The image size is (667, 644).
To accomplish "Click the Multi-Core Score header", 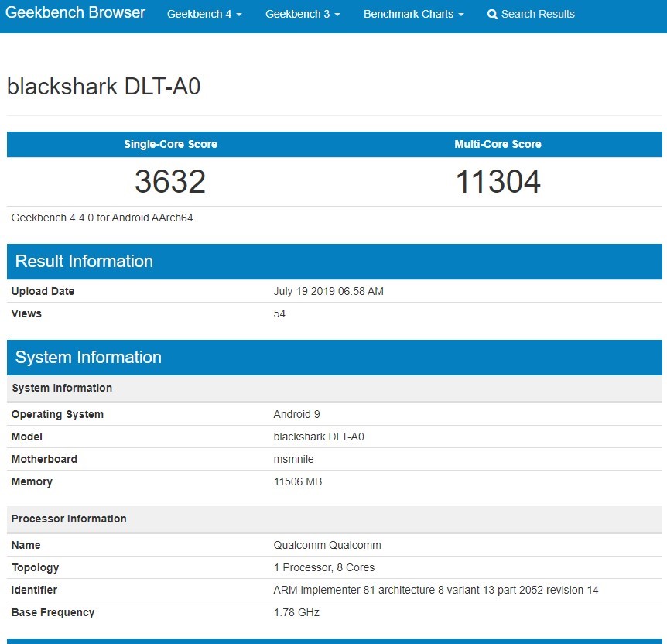I will [x=498, y=144].
